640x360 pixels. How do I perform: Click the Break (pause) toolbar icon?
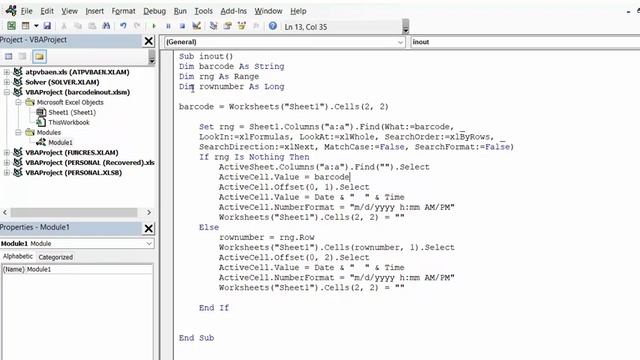click(x=168, y=26)
